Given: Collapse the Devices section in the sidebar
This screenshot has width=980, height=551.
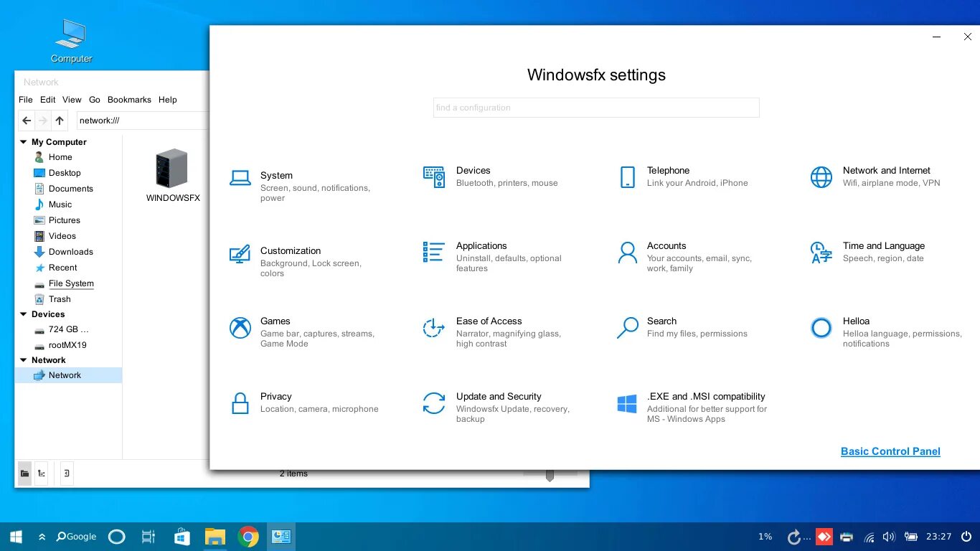Looking at the screenshot, I should click(x=22, y=314).
